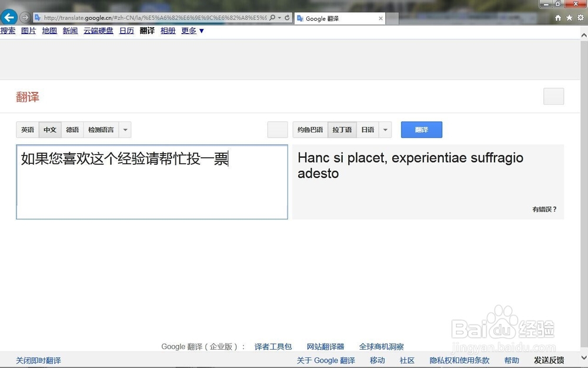Click the red 翻译 page heading
This screenshot has height=368, width=588.
(28, 97)
